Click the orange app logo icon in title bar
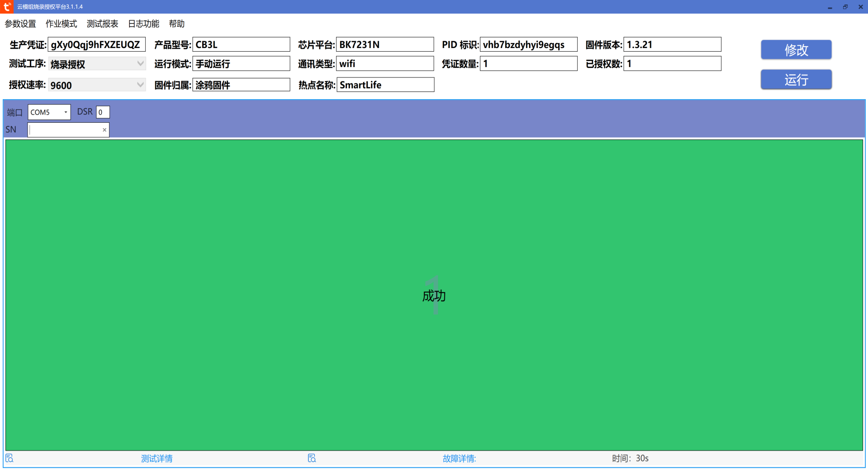This screenshot has height=470, width=868. (x=7, y=6)
